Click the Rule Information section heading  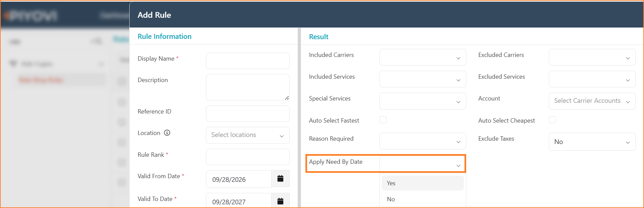(164, 37)
